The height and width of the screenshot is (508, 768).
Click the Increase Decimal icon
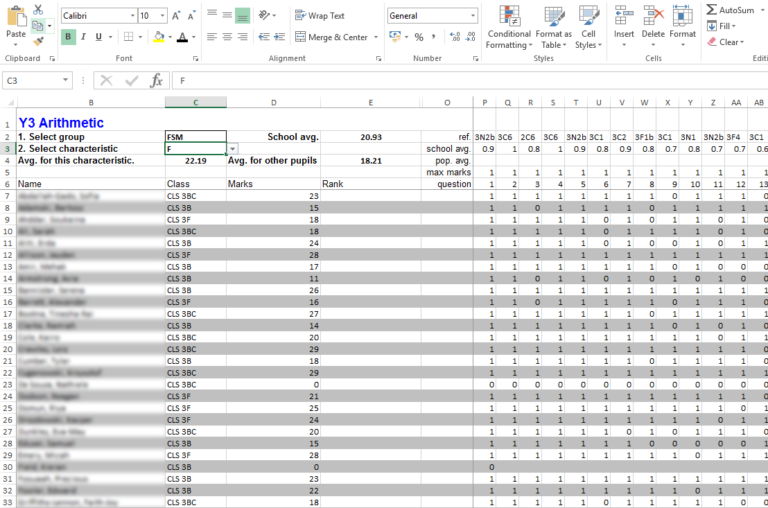coord(455,37)
